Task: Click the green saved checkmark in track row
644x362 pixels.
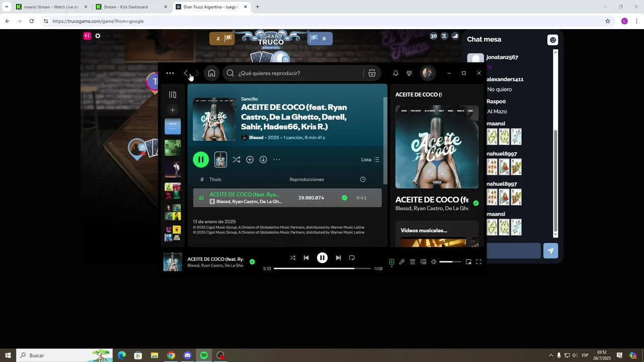Action: coord(344,198)
